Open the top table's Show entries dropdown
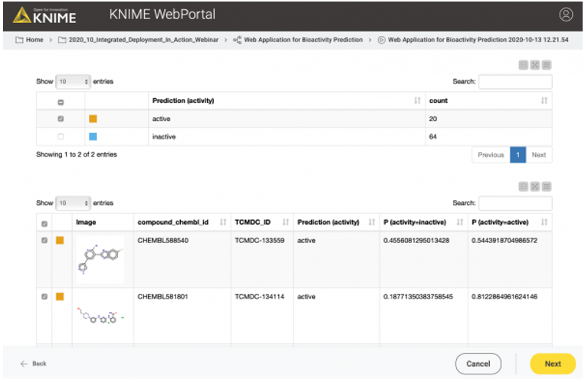588x382 pixels. 73,81
